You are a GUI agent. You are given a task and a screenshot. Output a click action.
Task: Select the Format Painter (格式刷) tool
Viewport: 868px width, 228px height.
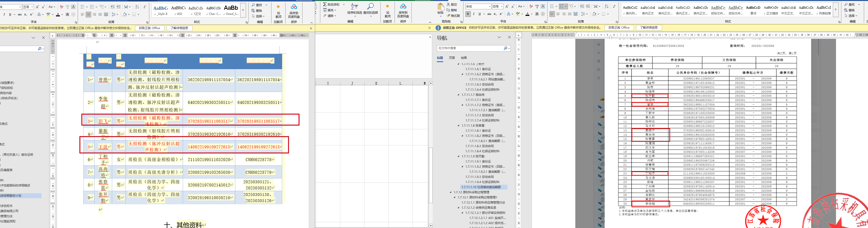point(453,16)
